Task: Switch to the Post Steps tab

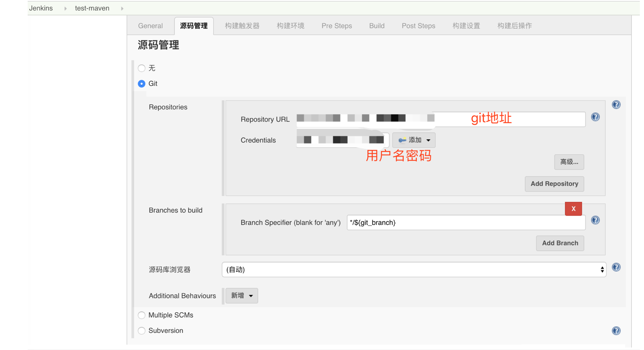Action: (418, 26)
